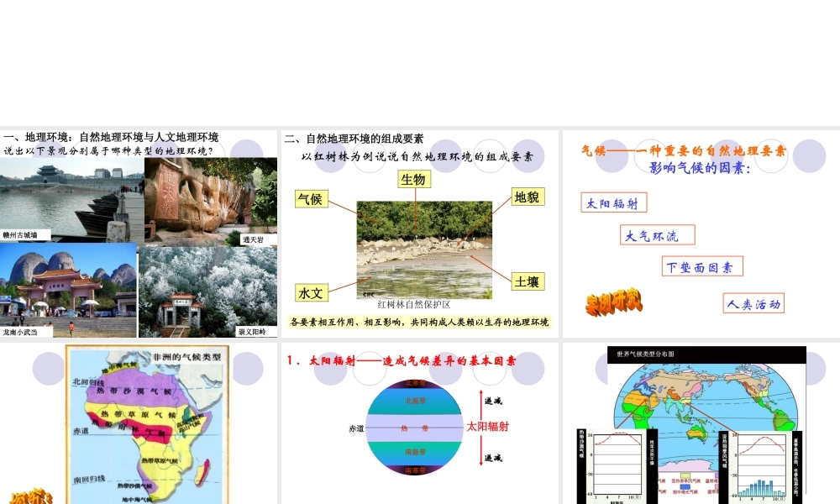The width and height of the screenshot is (840, 504).
Task: Click the 热带沙漠气候 legend color patch
Action: click(x=132, y=391)
